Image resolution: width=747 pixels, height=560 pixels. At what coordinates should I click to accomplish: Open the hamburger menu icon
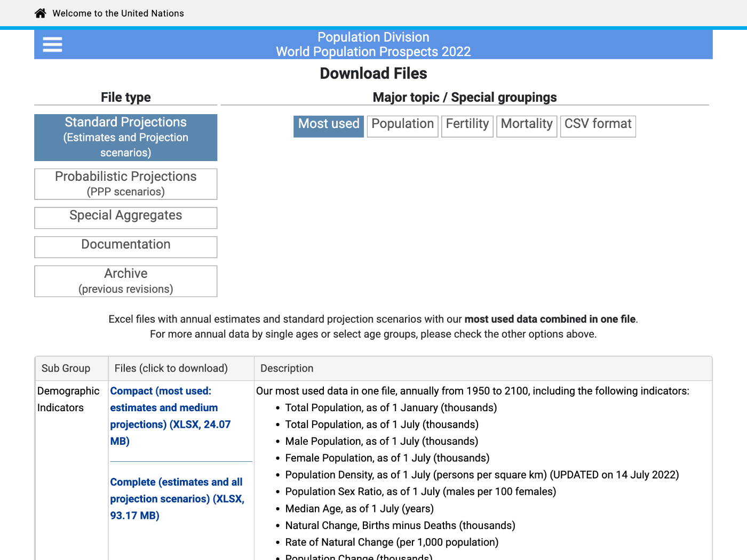[52, 44]
